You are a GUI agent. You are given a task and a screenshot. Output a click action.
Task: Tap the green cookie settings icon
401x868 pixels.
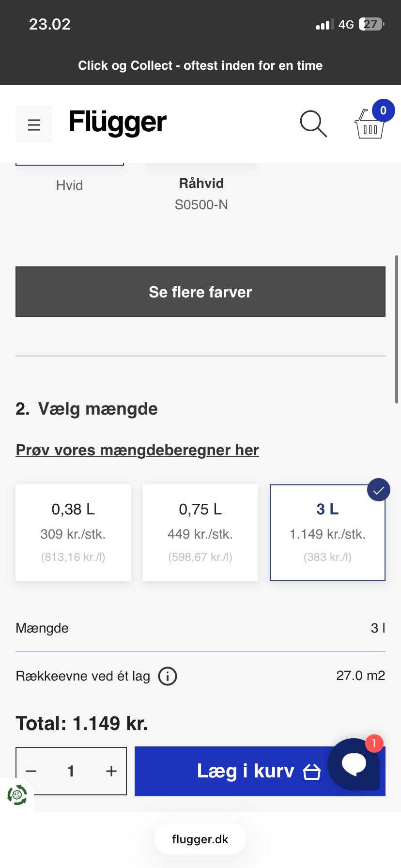[17, 795]
